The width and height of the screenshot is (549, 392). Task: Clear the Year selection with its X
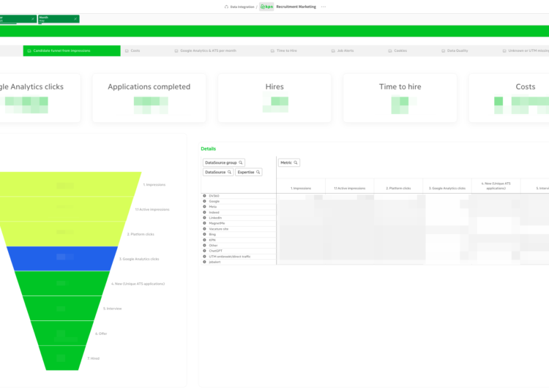click(x=33, y=19)
